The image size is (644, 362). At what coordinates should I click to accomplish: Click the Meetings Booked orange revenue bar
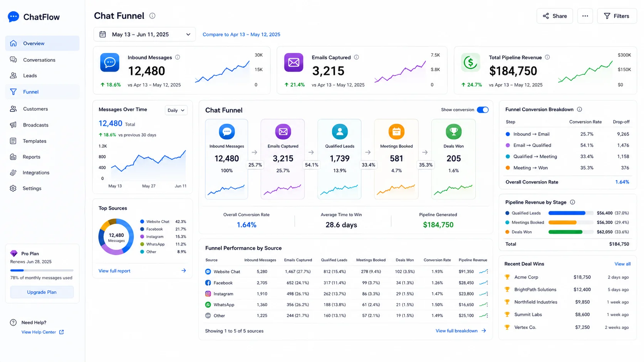[562, 222]
